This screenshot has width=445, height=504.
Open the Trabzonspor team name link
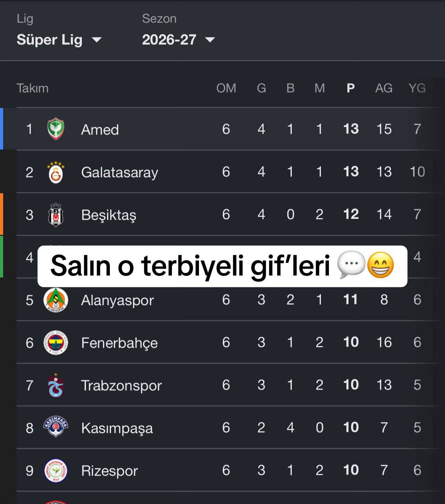pos(121,385)
